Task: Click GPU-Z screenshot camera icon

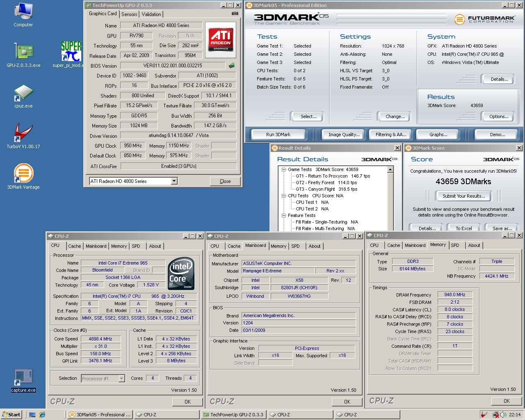Action: click(x=235, y=14)
